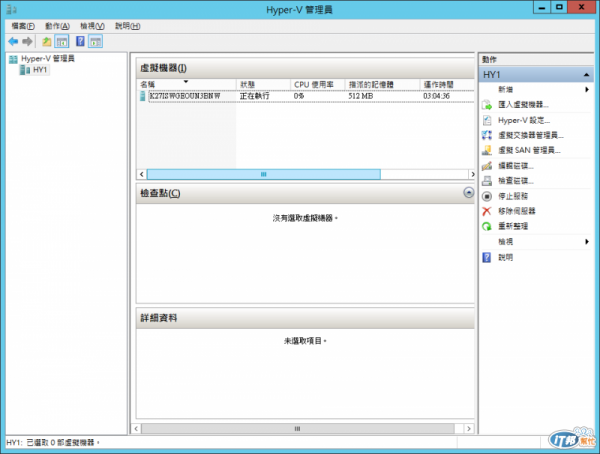Sort by the 狀態 column header
Image resolution: width=600 pixels, height=454 pixels.
pos(263,84)
